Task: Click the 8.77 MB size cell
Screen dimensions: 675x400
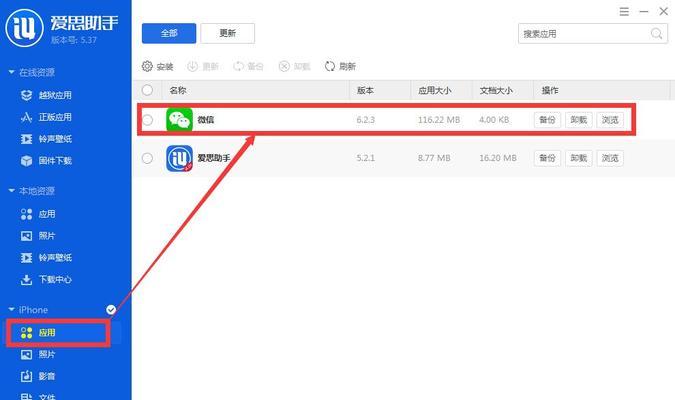Action: tap(434, 158)
